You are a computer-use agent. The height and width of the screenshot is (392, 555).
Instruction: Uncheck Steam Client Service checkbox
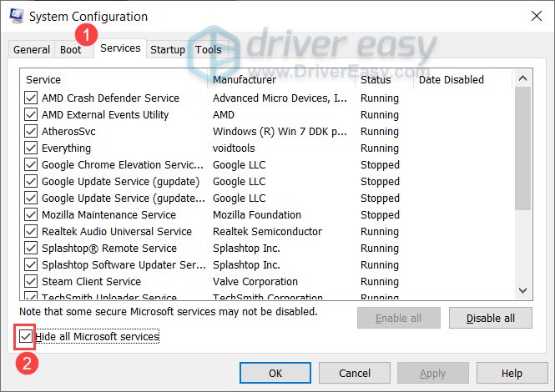[x=31, y=281]
